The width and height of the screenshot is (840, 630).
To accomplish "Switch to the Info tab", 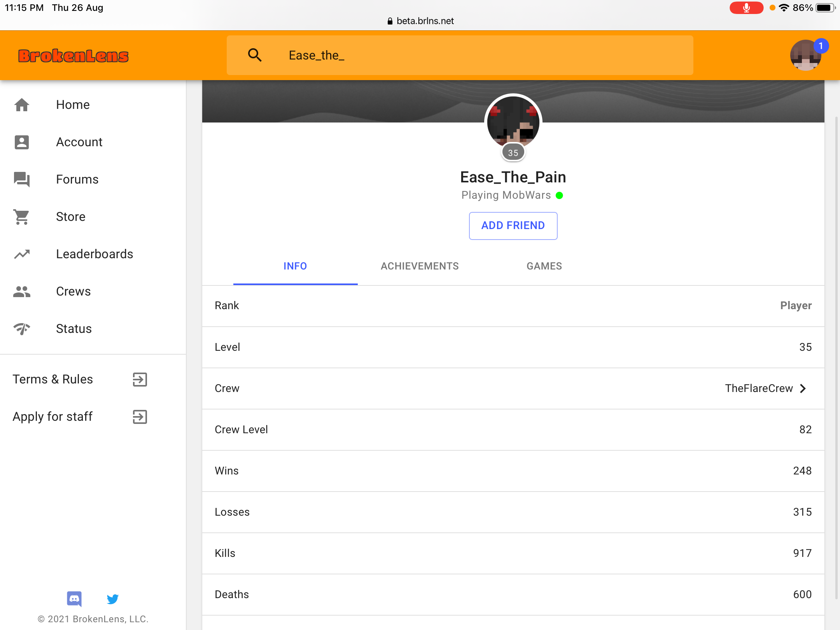I will (x=295, y=266).
